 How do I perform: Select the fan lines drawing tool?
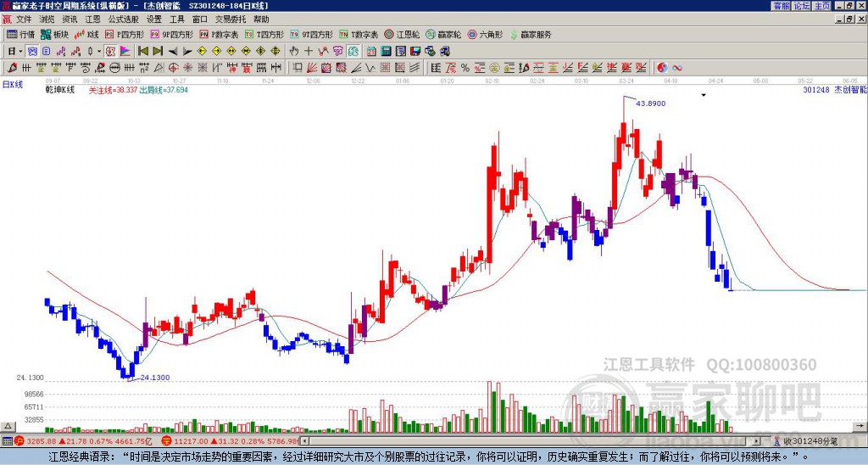(311, 68)
